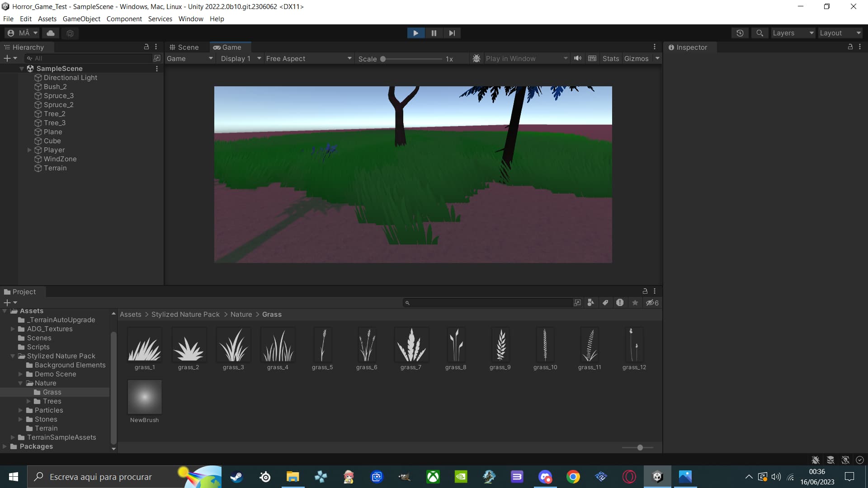Screen dimensions: 868x488
Task: Click the Pause button in the toolbar
Action: (x=434, y=33)
